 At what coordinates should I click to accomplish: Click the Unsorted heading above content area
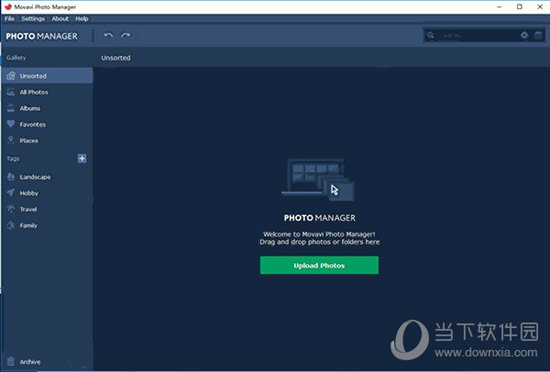(x=116, y=58)
